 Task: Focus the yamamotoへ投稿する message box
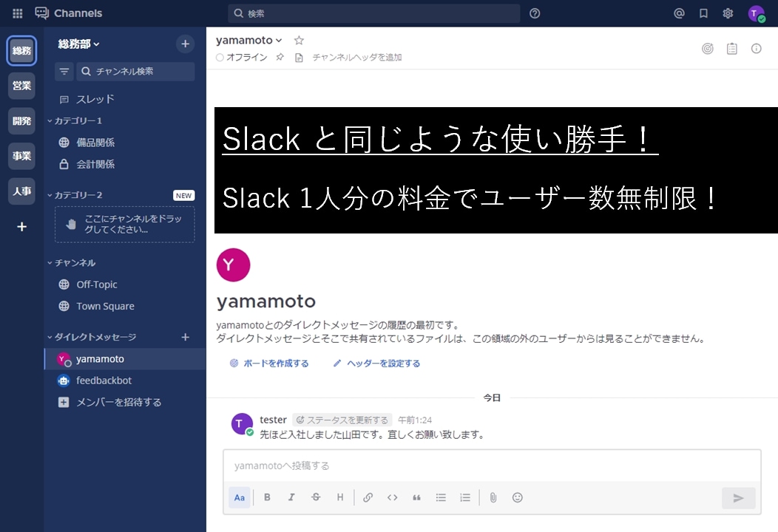point(492,465)
